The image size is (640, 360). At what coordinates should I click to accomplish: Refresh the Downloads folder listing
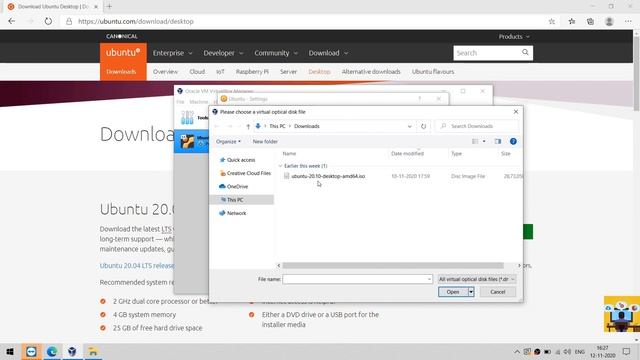click(423, 127)
